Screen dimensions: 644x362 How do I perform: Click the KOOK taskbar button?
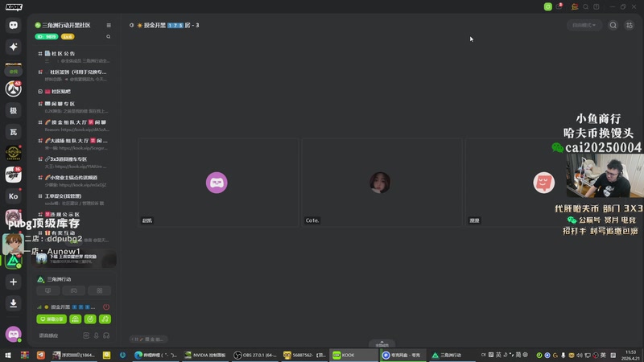click(x=353, y=356)
